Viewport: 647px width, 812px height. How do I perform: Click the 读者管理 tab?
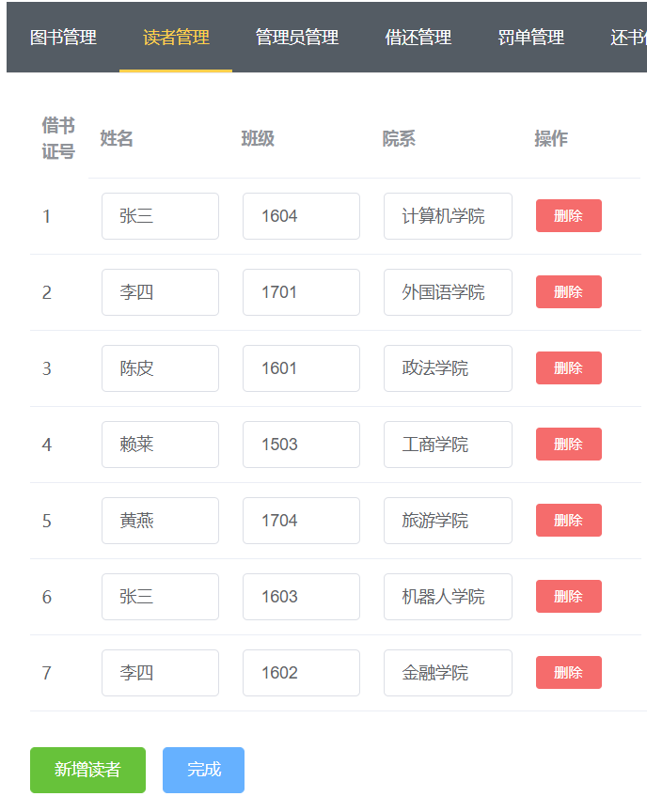176,38
